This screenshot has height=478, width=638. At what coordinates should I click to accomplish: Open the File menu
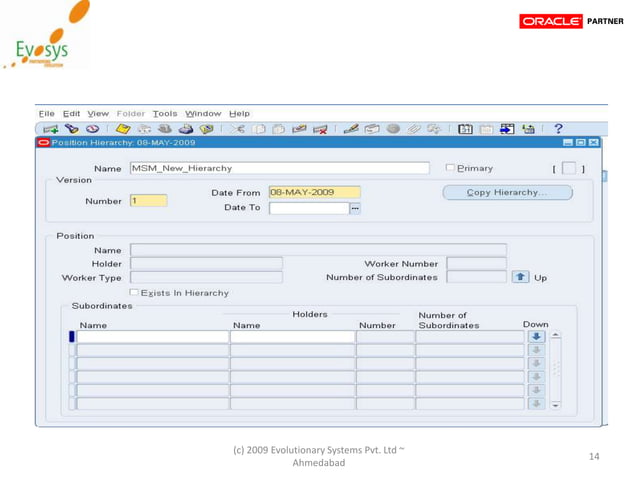click(x=46, y=113)
